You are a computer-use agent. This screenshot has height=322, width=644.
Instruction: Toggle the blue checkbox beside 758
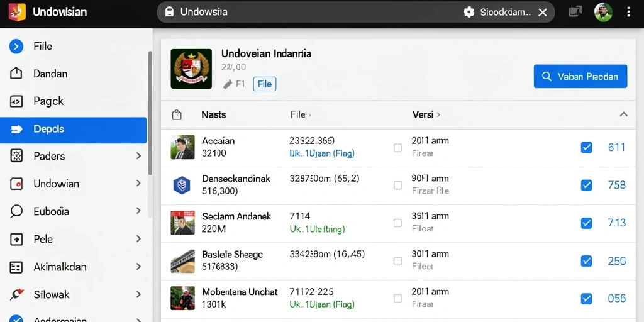587,186
